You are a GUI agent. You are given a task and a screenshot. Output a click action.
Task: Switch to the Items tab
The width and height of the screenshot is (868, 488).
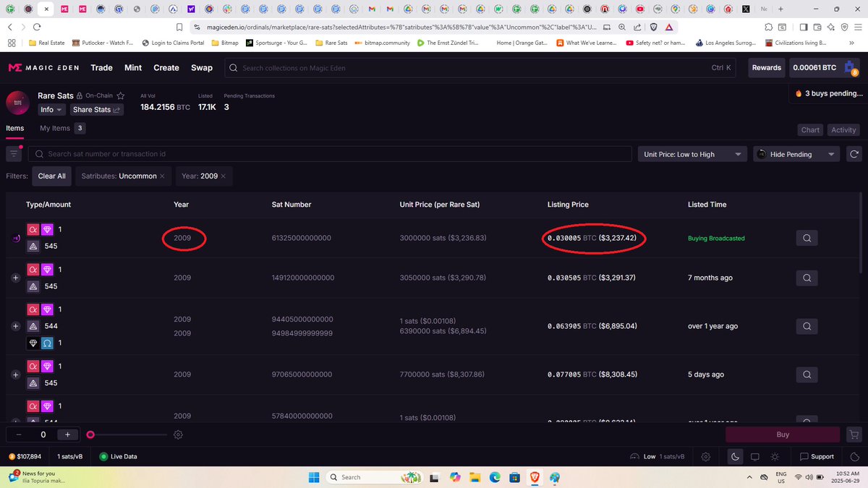pyautogui.click(x=15, y=128)
